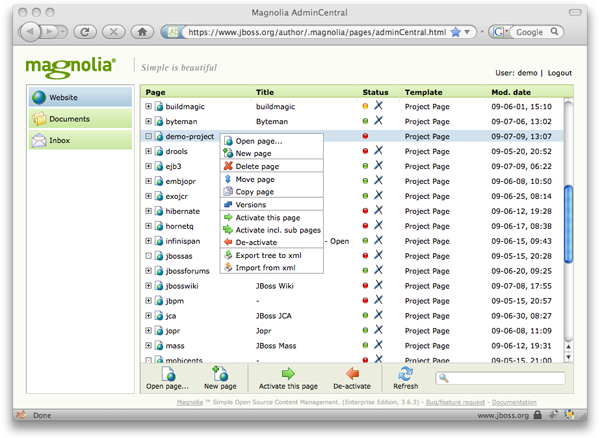Viewport: 600px width, 438px height.
Task: Go to browser home page
Action: coord(142,32)
